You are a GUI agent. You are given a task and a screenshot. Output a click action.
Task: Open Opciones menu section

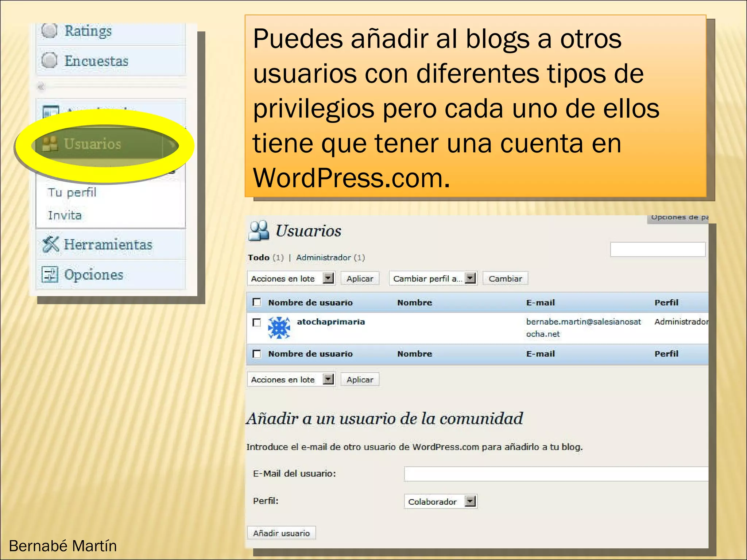coord(111,275)
